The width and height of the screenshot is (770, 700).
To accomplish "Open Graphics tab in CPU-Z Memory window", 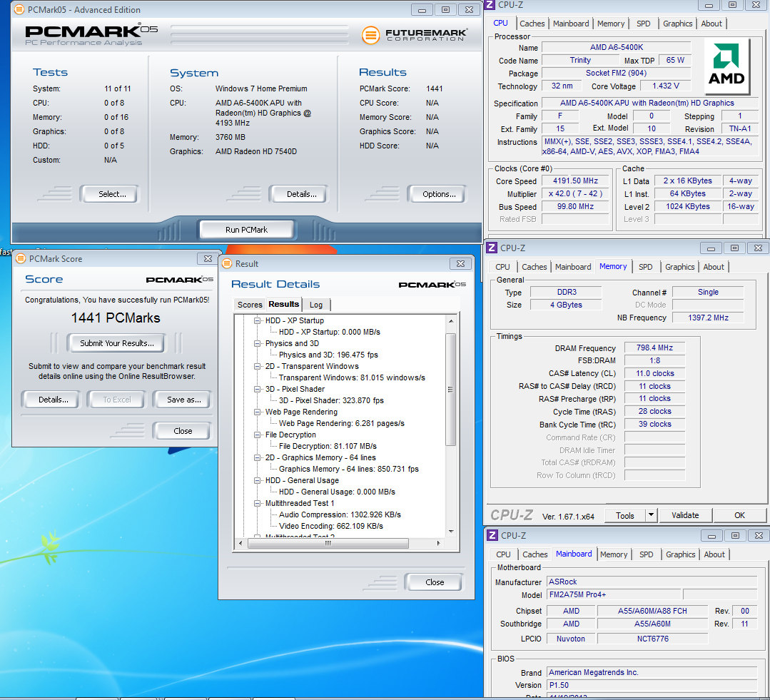I will [679, 267].
